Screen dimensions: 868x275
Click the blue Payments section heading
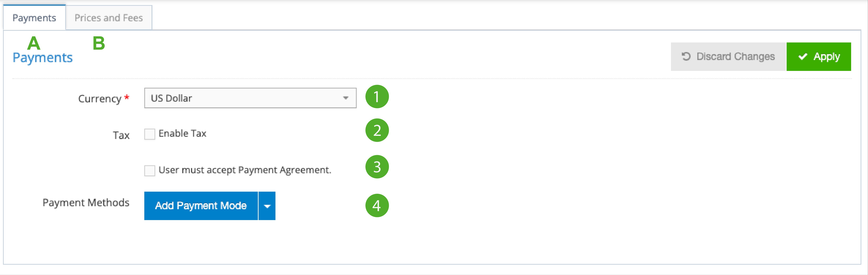[43, 58]
